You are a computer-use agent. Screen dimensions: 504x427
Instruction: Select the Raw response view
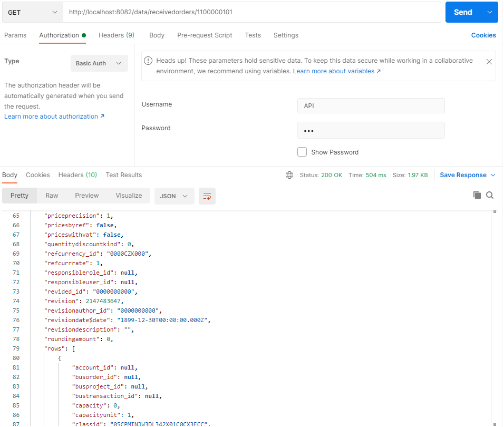52,196
